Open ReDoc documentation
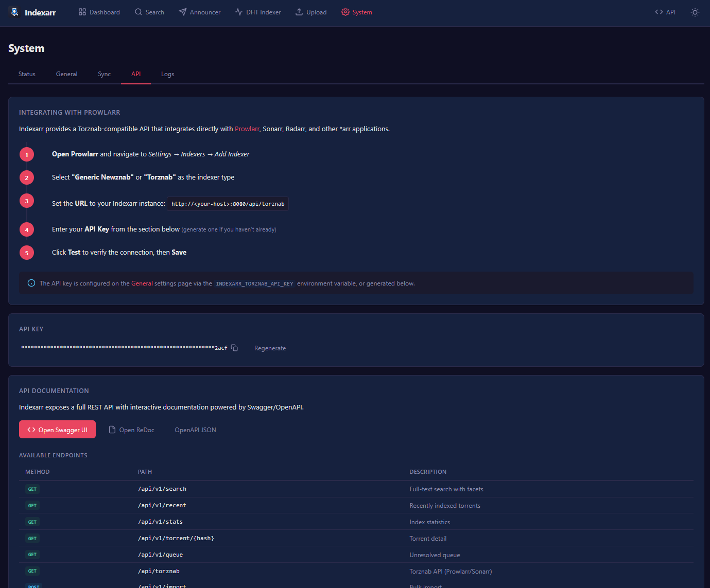Viewport: 710px width, 588px height. [x=132, y=430]
